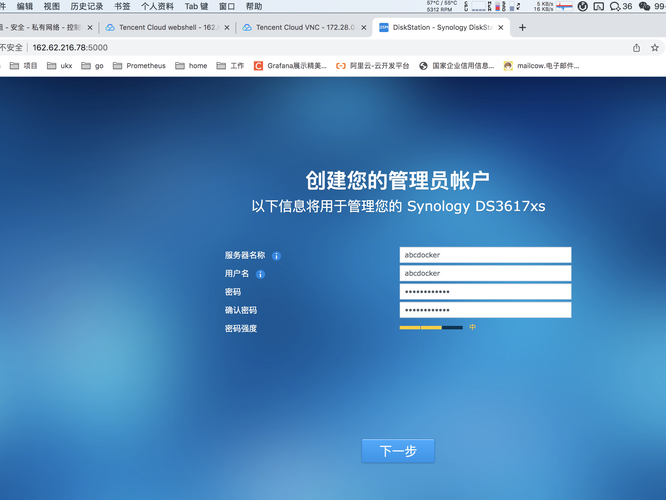Focus the 密码 input field
Screen dimensions: 666x500
coord(485,292)
